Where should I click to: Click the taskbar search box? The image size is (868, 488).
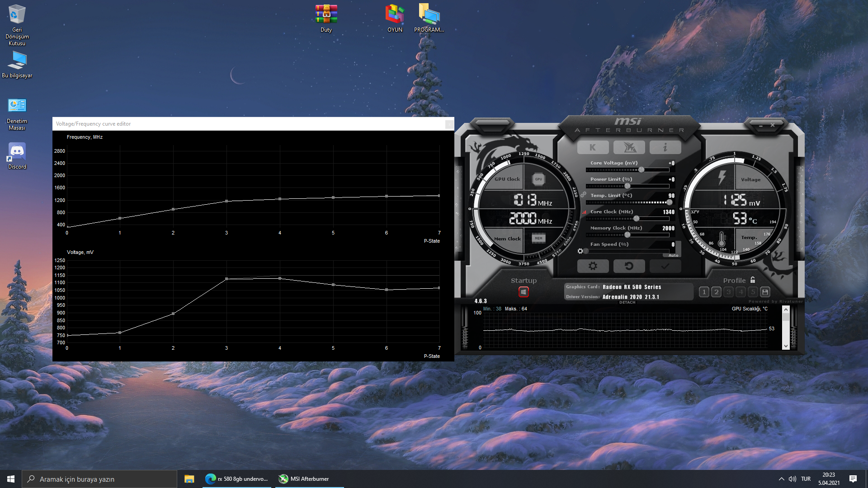click(99, 479)
